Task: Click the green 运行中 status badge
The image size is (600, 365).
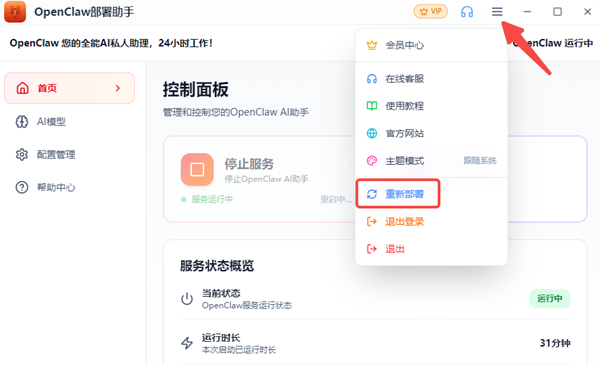Action: (550, 298)
